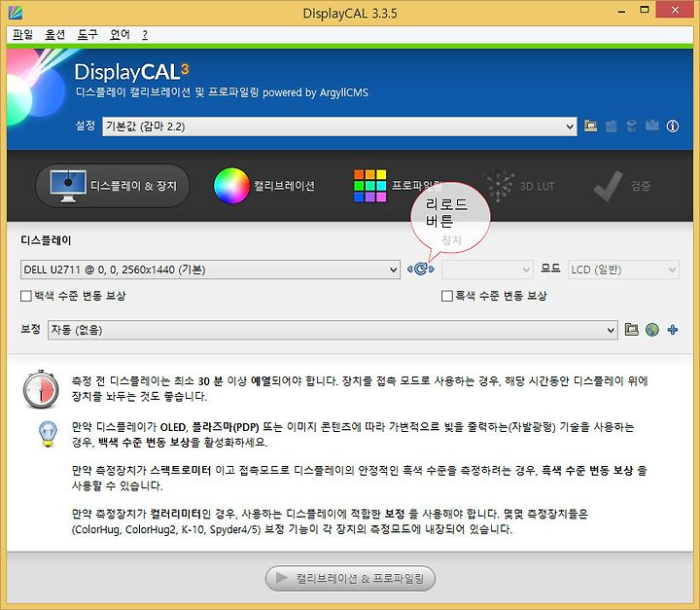This screenshot has width=700, height=610.
Task: Click the reload displays and instruments icon
Action: click(421, 269)
